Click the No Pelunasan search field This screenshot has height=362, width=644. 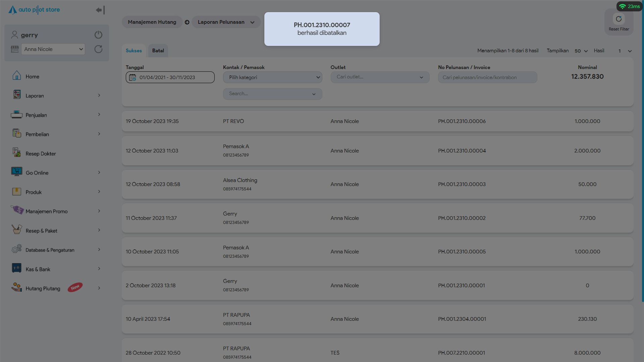487,77
